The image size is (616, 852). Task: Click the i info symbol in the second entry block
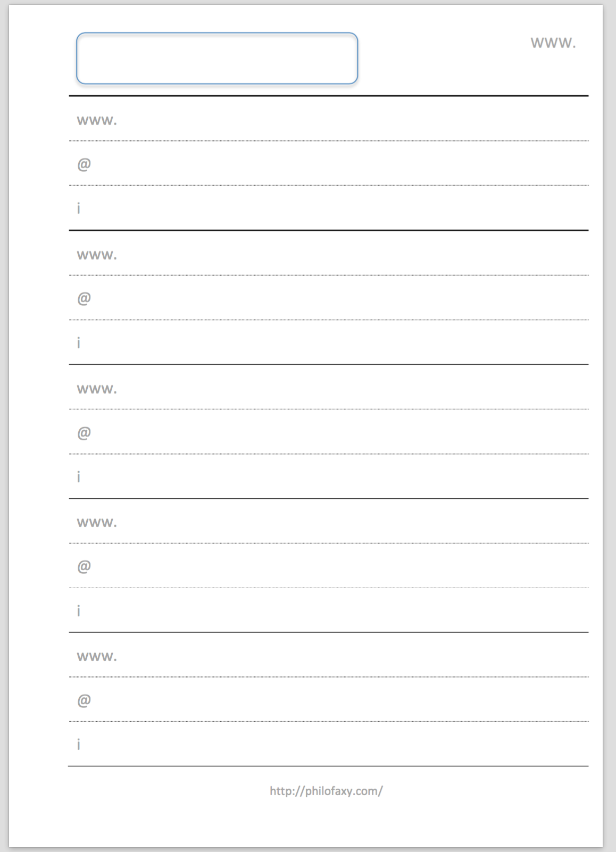pos(79,343)
